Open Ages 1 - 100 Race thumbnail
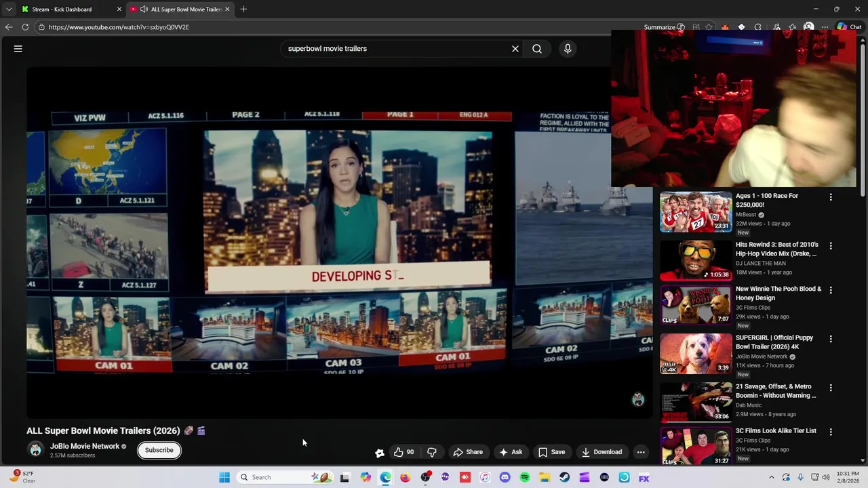 pos(696,211)
